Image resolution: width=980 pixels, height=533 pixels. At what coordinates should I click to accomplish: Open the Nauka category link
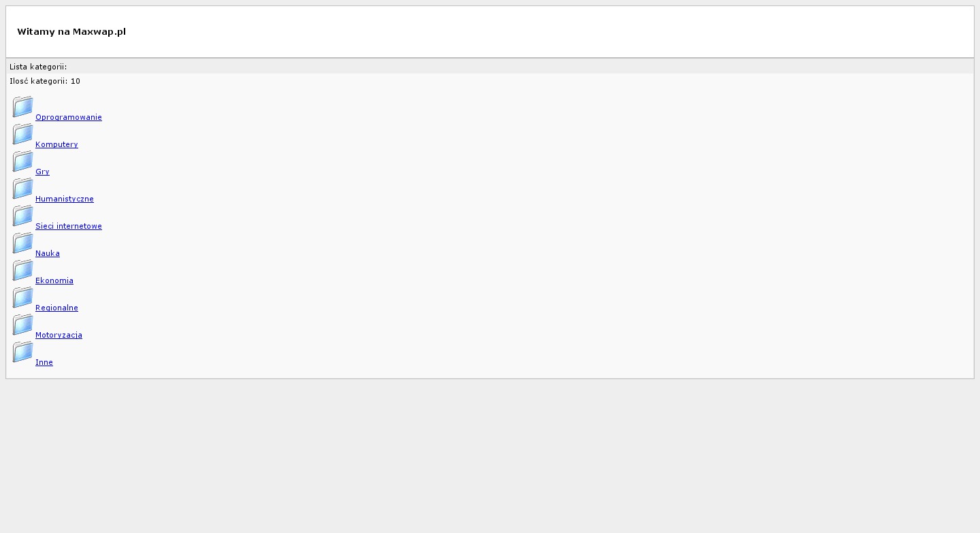[x=48, y=253]
